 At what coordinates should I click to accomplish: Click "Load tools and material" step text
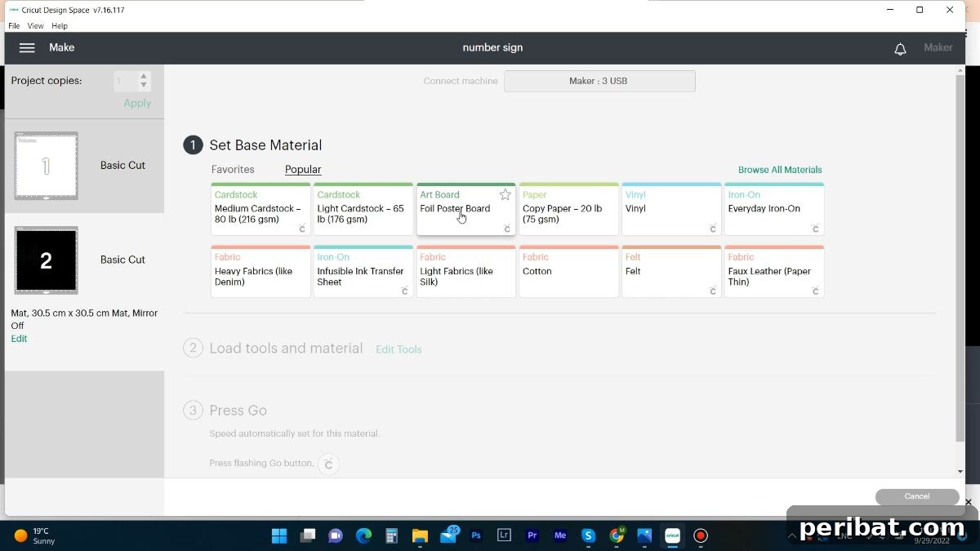click(x=286, y=349)
